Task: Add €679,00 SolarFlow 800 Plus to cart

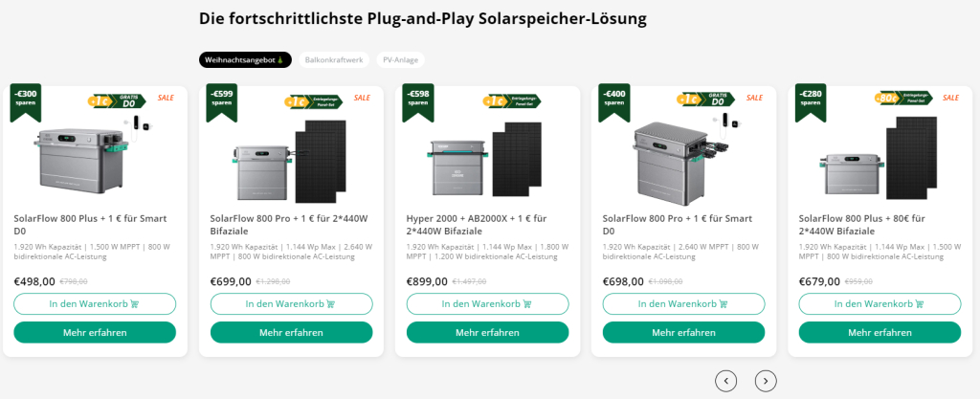Action: tap(880, 304)
